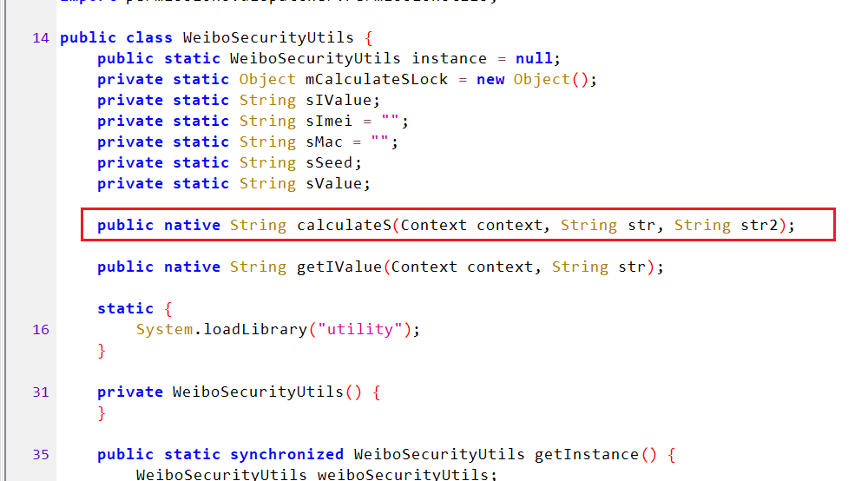The height and width of the screenshot is (481, 868).
Task: Click mCalculateSLock variable name
Action: [x=377, y=80]
